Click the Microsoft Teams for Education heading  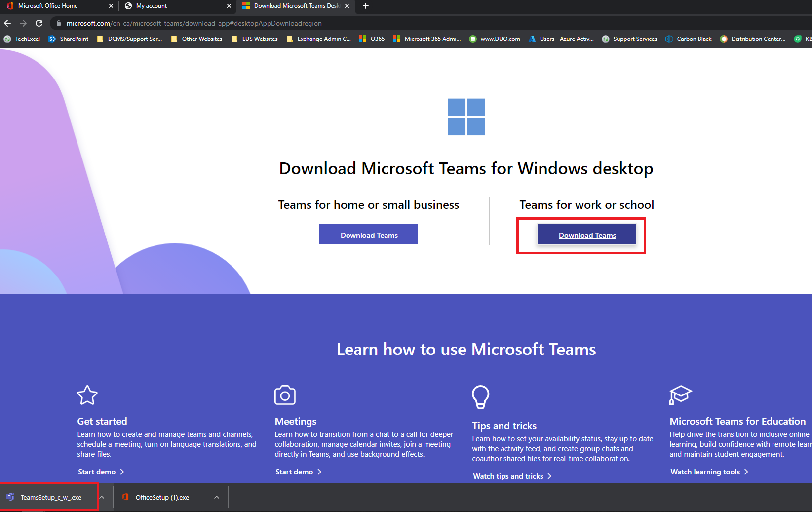737,421
